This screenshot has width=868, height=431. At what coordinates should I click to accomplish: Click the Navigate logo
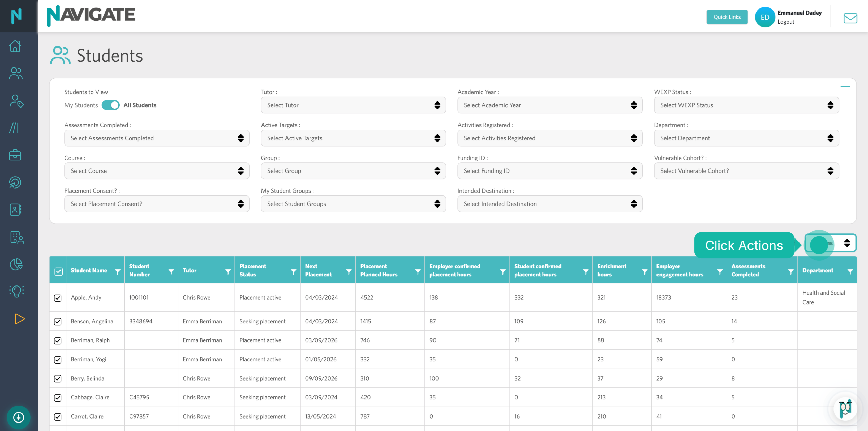[91, 15]
